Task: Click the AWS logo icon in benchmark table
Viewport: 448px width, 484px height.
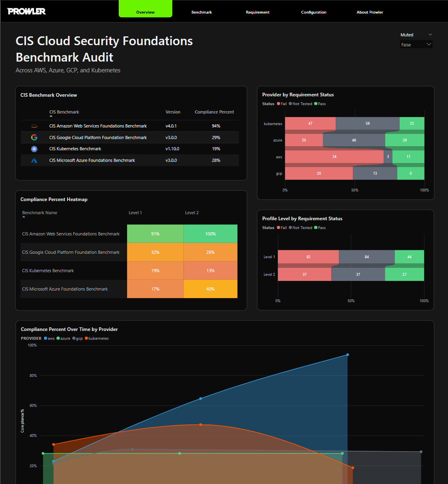Action: pyautogui.click(x=34, y=126)
